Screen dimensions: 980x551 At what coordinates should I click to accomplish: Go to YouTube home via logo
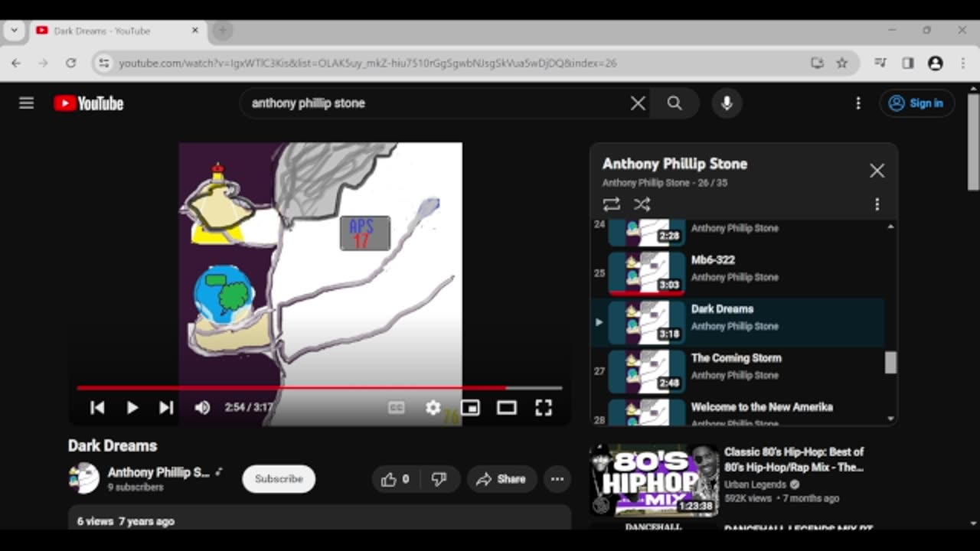(89, 103)
